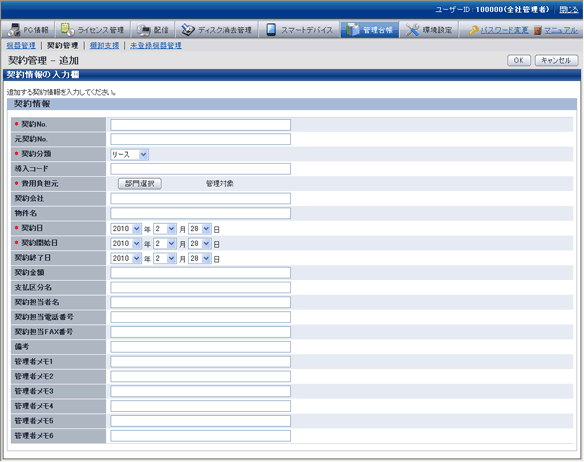Click the キャンセル button
The image size is (584, 462).
556,60
